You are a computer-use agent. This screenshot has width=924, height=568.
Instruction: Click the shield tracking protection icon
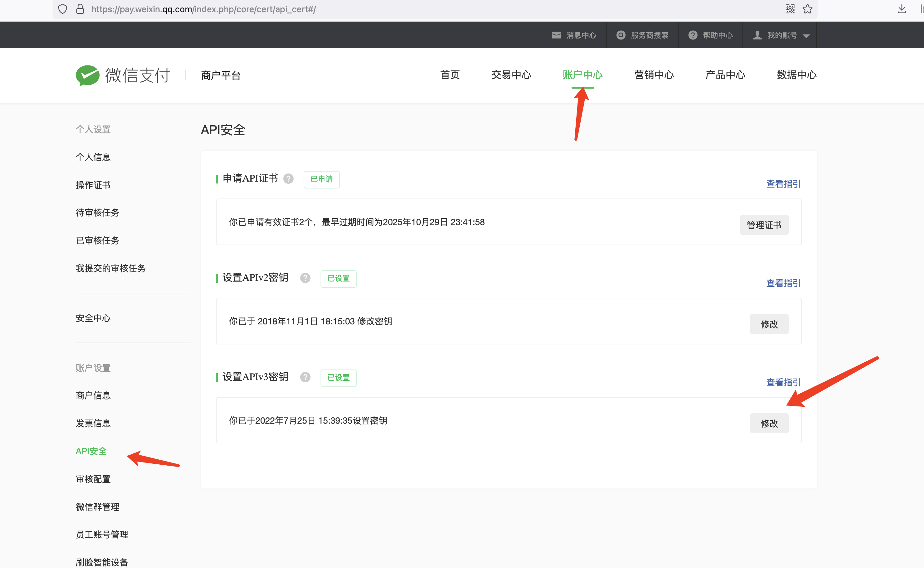tap(63, 9)
